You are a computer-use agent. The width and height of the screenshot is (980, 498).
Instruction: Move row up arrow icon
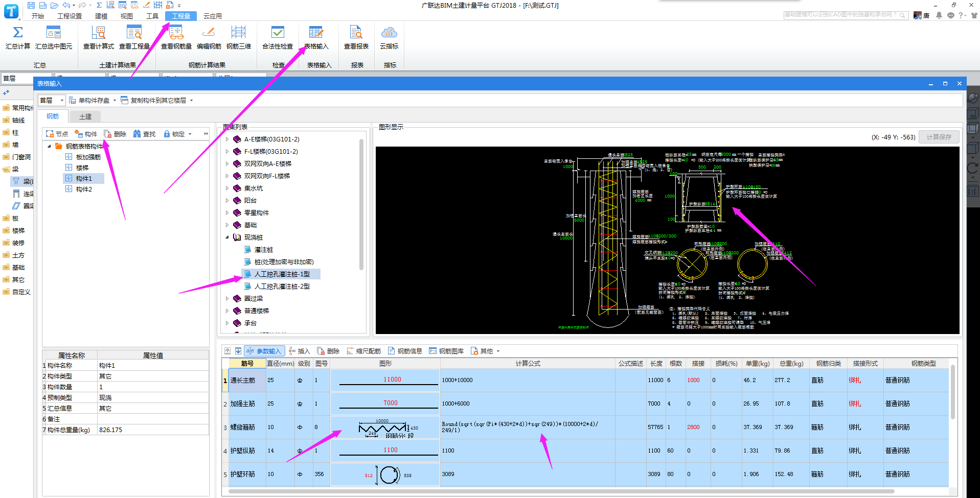click(227, 351)
